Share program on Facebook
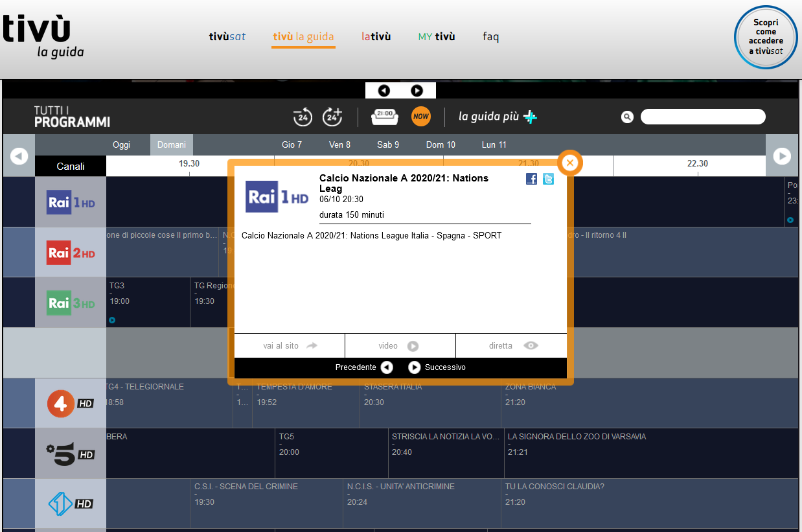 tap(531, 179)
